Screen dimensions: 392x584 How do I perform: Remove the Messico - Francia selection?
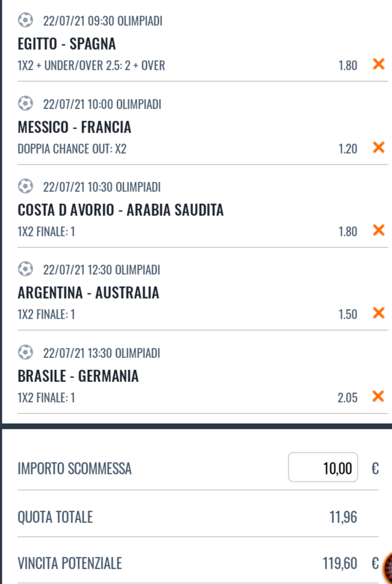click(x=378, y=148)
